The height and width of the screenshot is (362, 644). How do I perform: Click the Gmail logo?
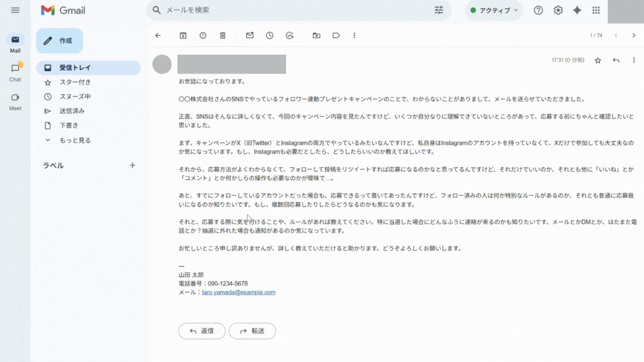coord(63,10)
